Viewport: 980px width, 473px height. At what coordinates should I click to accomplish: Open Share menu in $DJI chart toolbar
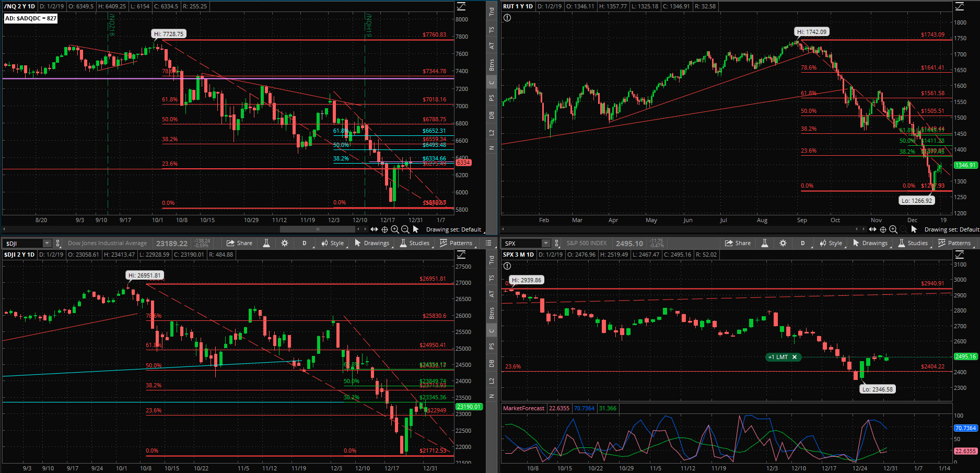[239, 243]
